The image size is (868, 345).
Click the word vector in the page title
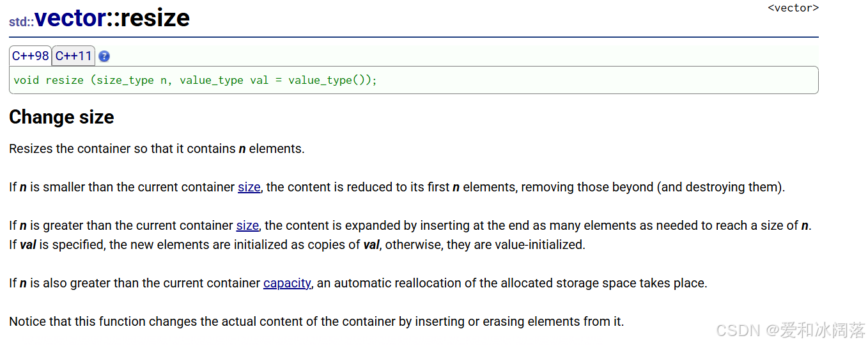tap(70, 18)
